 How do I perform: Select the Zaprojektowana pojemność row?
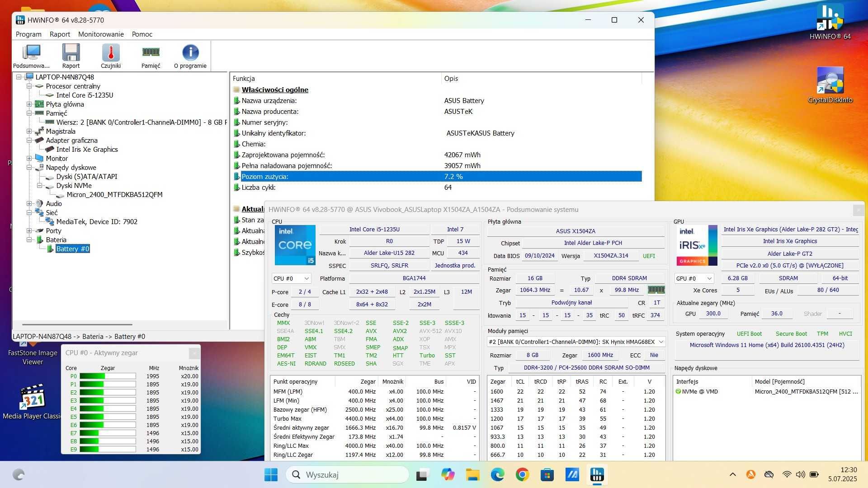pos(437,155)
